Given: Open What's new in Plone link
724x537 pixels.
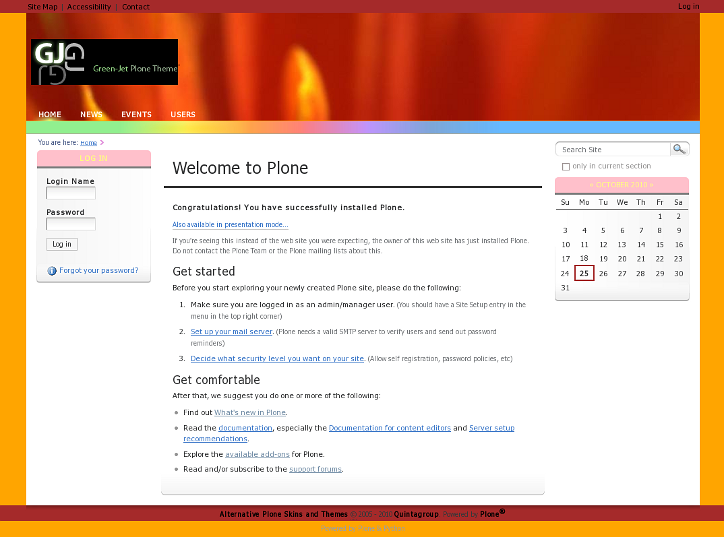Looking at the screenshot, I should click(x=250, y=412).
